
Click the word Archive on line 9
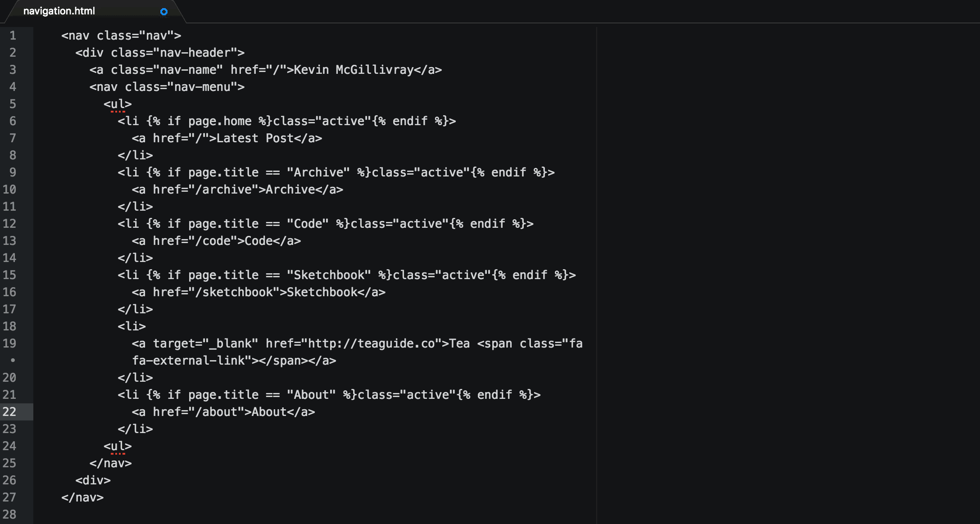[x=319, y=172]
